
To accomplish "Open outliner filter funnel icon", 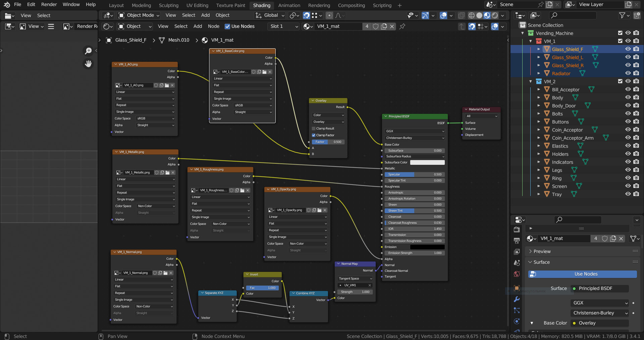I will pos(622,15).
